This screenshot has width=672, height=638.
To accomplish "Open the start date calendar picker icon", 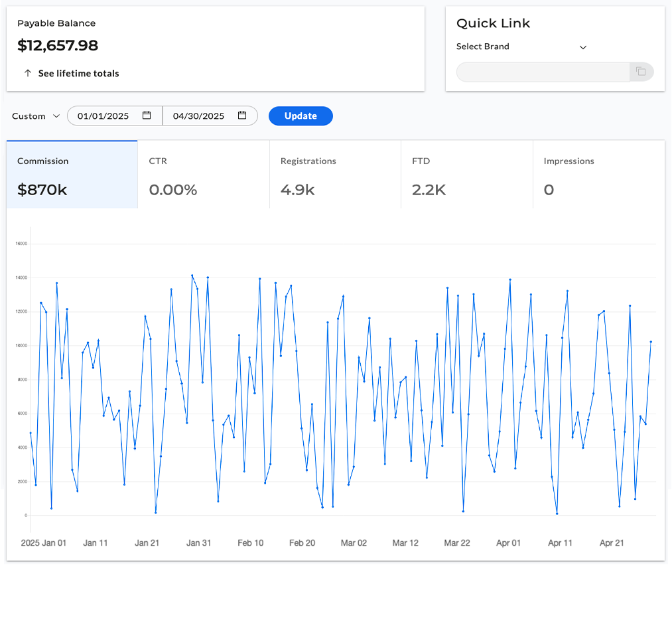I will point(147,116).
